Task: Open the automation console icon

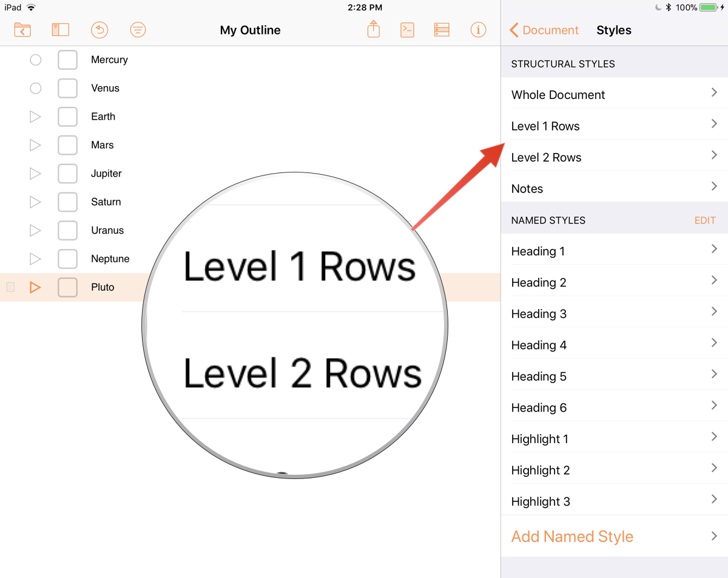Action: click(x=407, y=30)
